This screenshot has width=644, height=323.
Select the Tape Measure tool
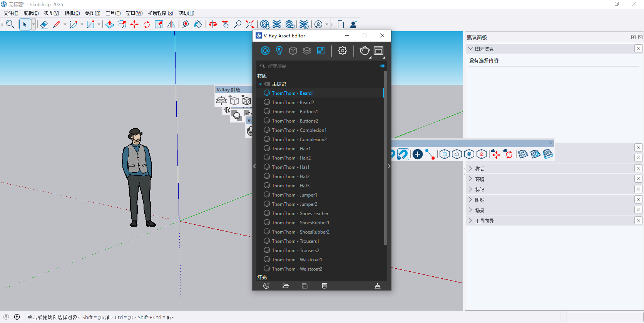tap(186, 24)
